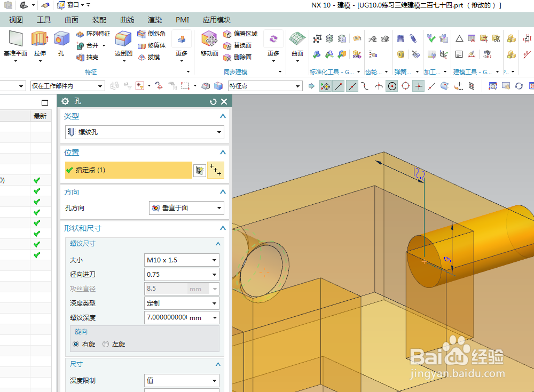
Task: Select the Draft (拔模) tool
Action: (149, 57)
